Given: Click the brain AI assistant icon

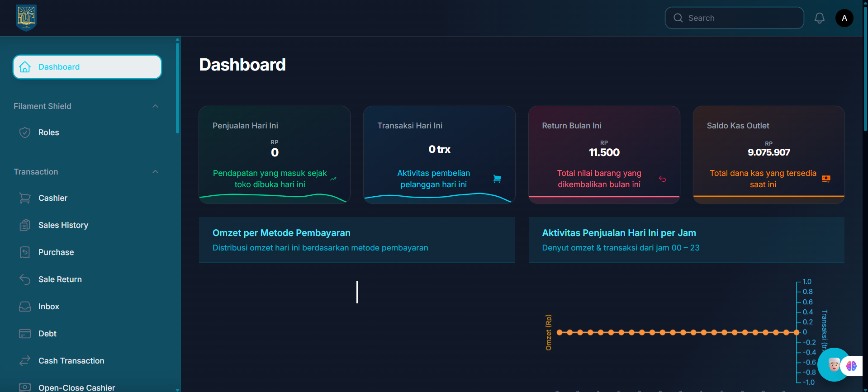Looking at the screenshot, I should click(x=852, y=366).
